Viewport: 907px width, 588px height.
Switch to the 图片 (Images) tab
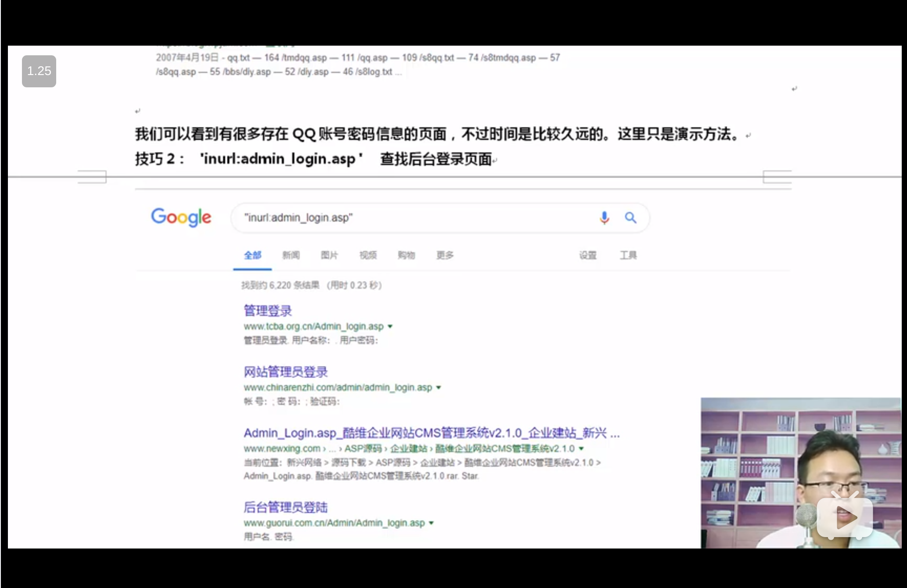330,255
